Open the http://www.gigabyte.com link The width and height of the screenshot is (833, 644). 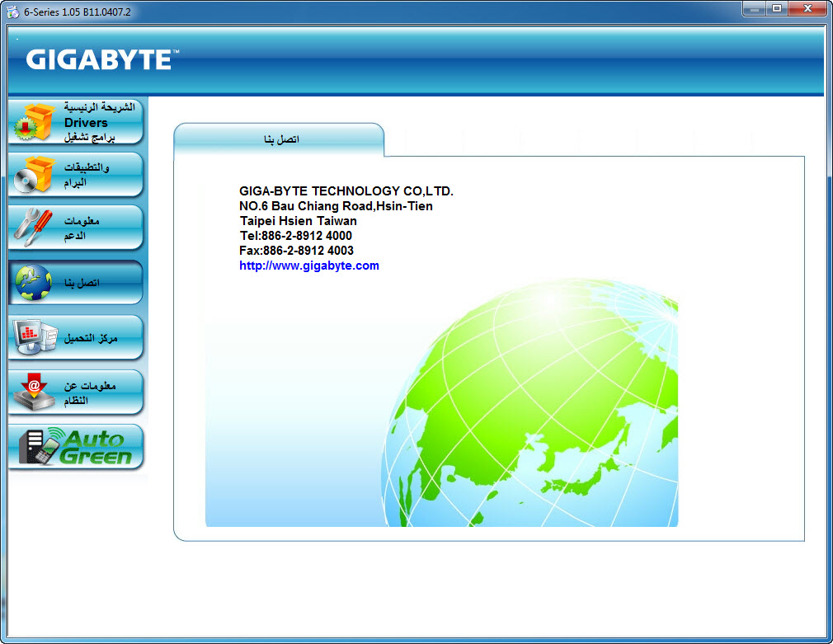pos(309,266)
